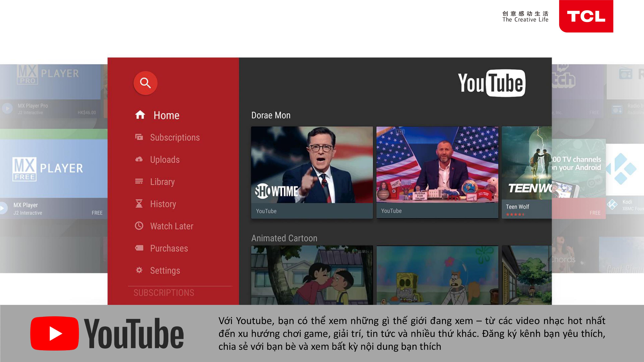Click the Home house icon
Screen dimensions: 644x362
(x=140, y=115)
